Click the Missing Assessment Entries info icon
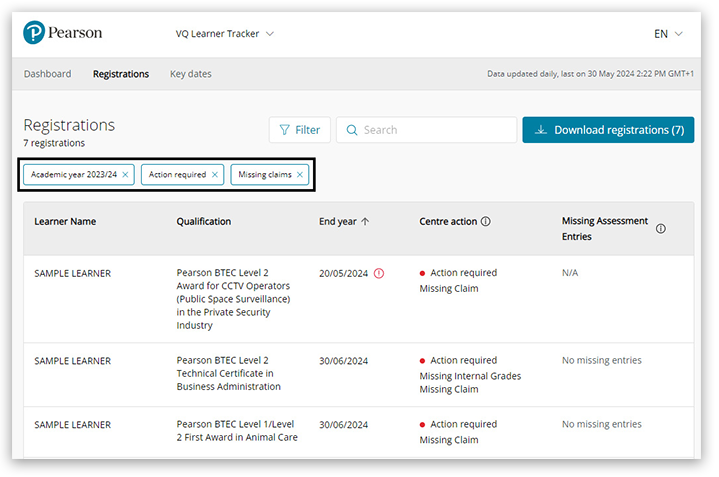The height and width of the screenshot is (477, 719). 661,229
